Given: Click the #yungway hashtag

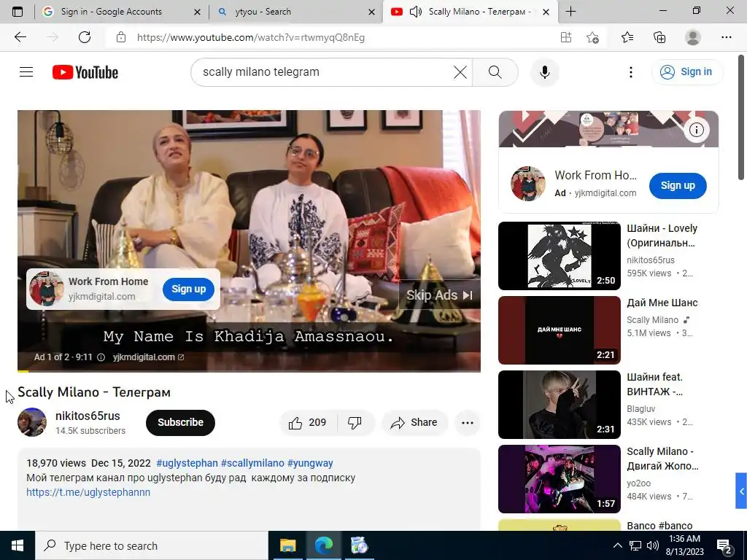Looking at the screenshot, I should tap(310, 463).
